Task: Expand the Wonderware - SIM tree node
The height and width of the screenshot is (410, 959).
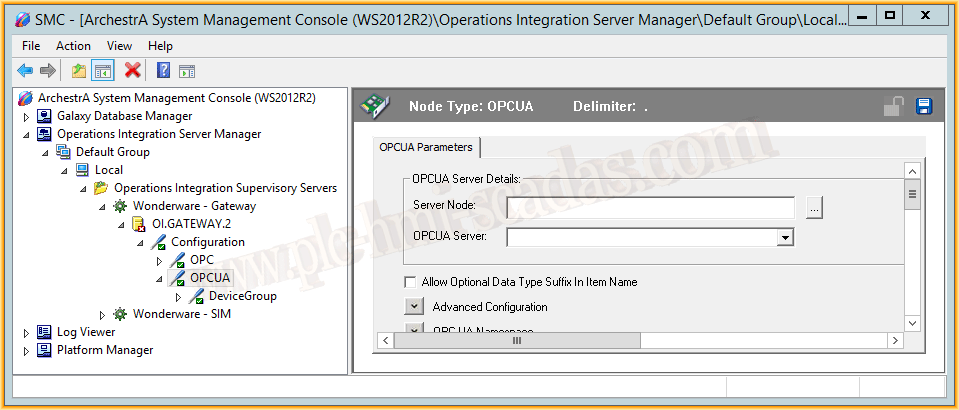Action: 102,314
